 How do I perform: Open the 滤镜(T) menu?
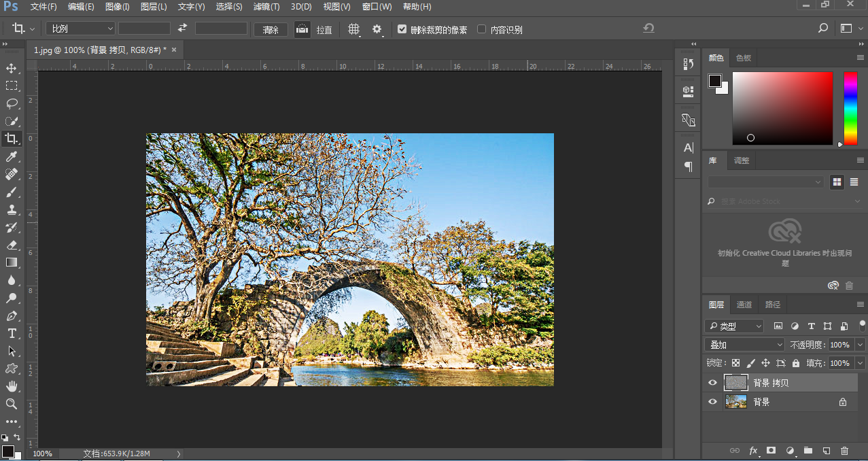point(266,7)
